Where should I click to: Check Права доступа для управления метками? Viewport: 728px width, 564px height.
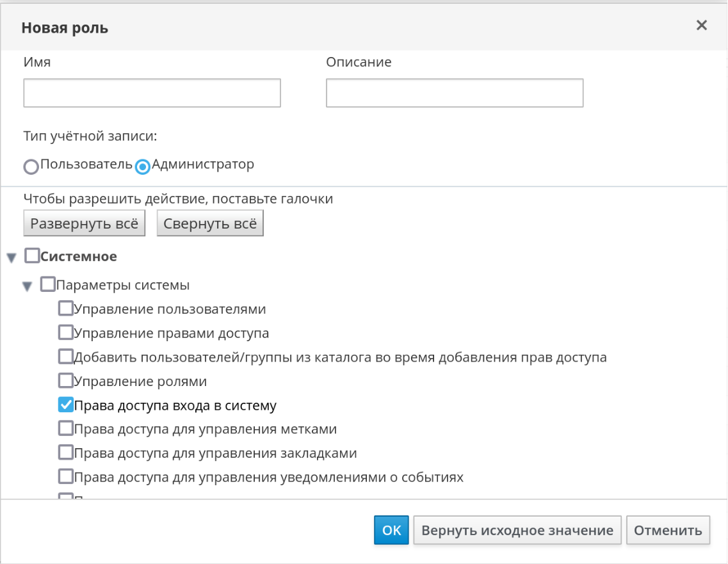pos(66,428)
